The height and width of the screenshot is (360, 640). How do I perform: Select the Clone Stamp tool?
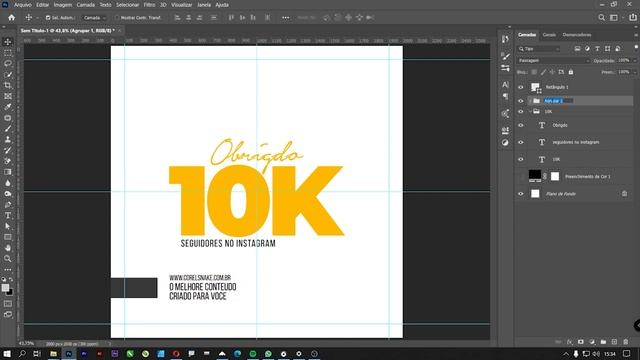(8, 139)
